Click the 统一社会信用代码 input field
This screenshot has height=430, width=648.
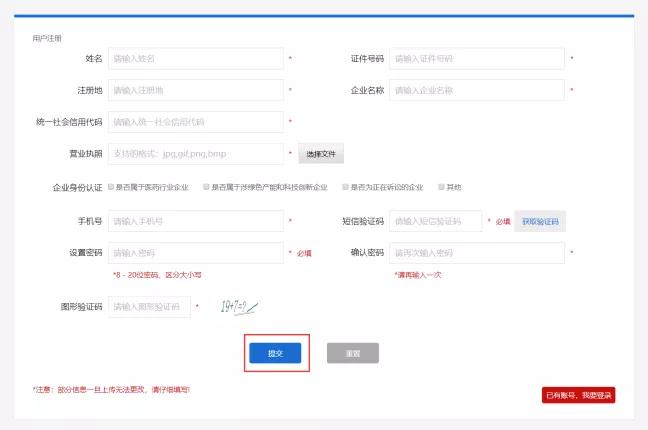tap(196, 122)
